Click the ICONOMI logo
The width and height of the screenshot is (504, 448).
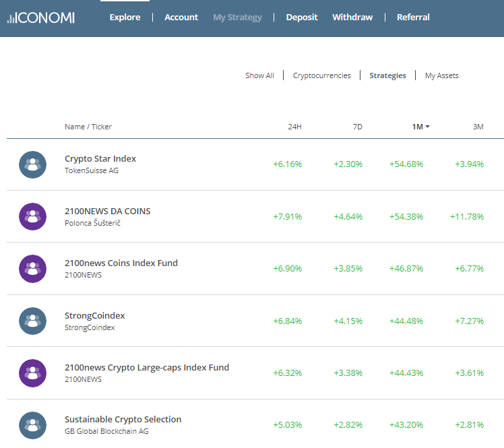click(40, 17)
